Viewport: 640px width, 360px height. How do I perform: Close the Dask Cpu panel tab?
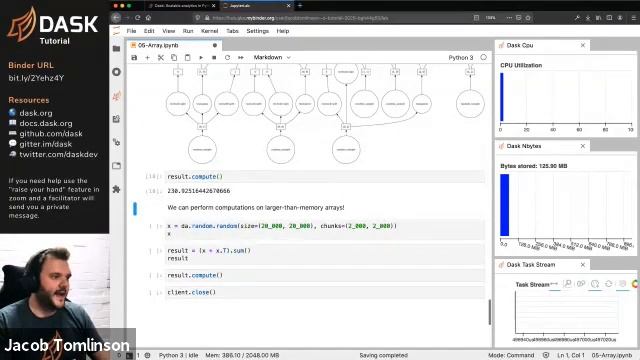(x=583, y=45)
